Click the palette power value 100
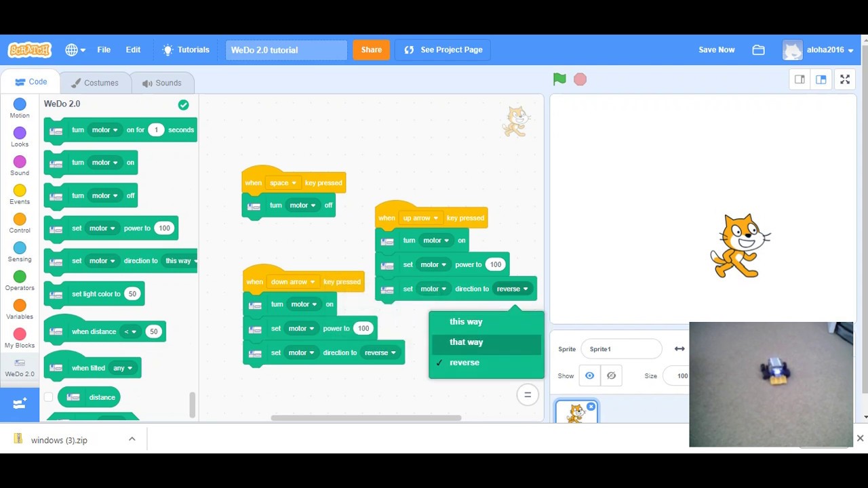The height and width of the screenshot is (488, 868). click(x=164, y=228)
